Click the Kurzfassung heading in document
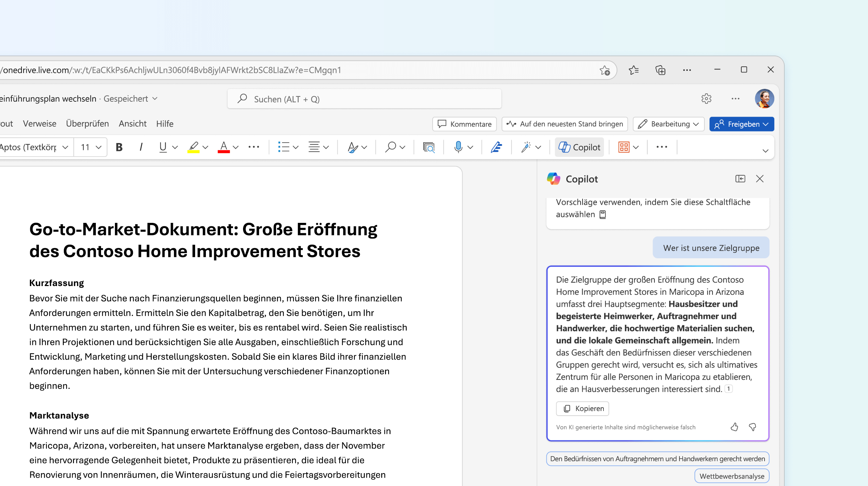 [x=57, y=283]
